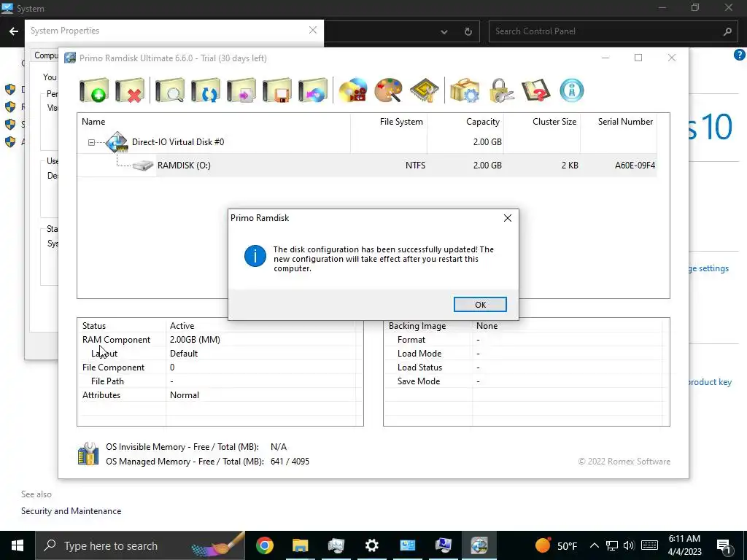
Task: Click the taskbar search box
Action: 140,545
